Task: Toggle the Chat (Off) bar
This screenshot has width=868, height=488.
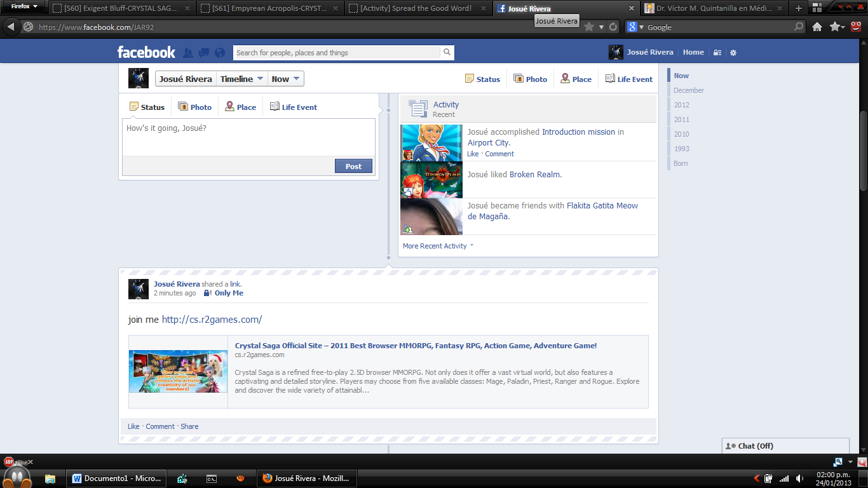Action: point(785,446)
